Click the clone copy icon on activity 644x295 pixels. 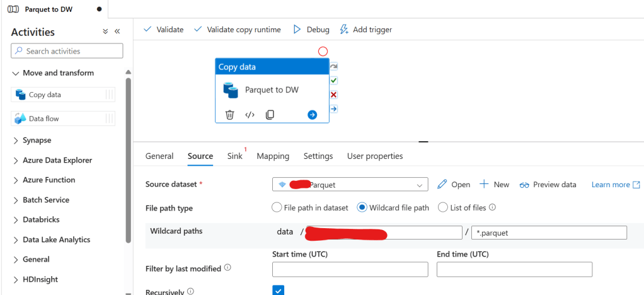[270, 115]
